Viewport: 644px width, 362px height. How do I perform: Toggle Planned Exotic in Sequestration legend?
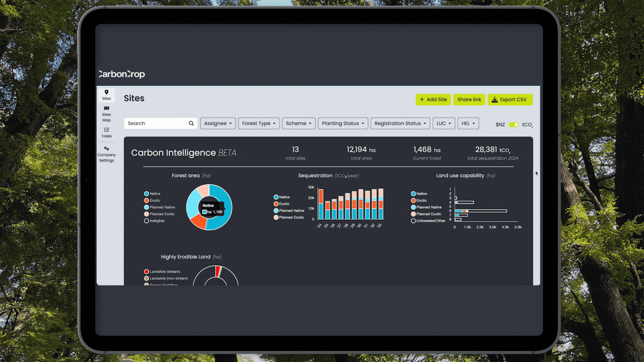tap(289, 217)
